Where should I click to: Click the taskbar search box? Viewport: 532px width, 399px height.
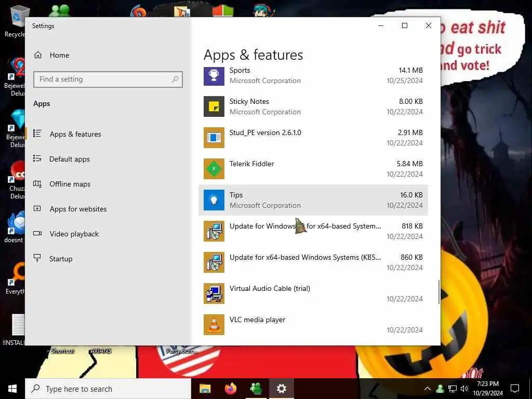point(108,389)
